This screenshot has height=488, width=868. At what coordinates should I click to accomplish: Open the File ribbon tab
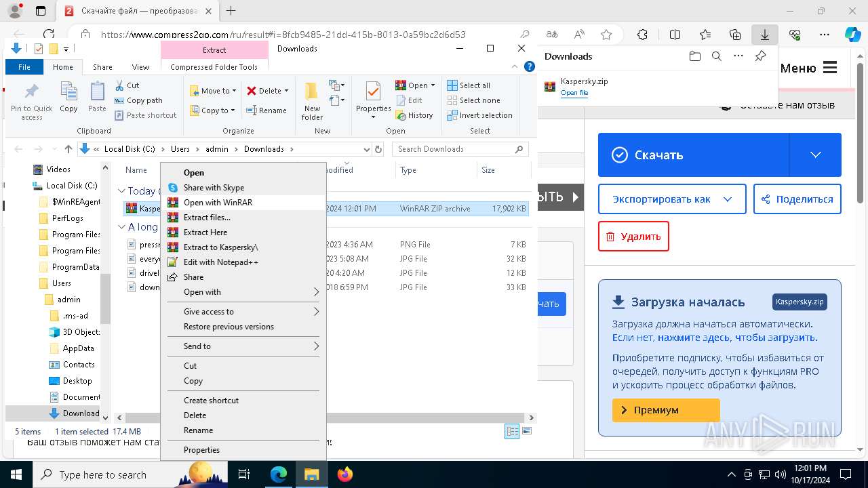click(24, 67)
